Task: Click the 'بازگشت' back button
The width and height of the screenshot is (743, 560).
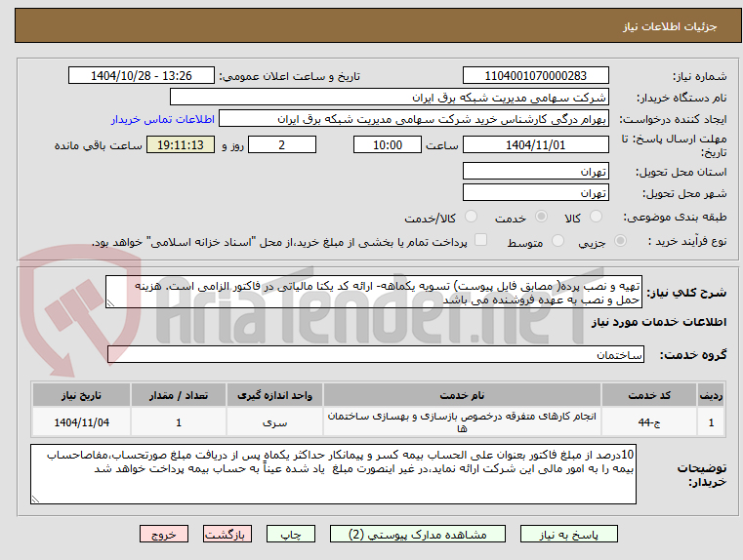Action: click(x=227, y=534)
